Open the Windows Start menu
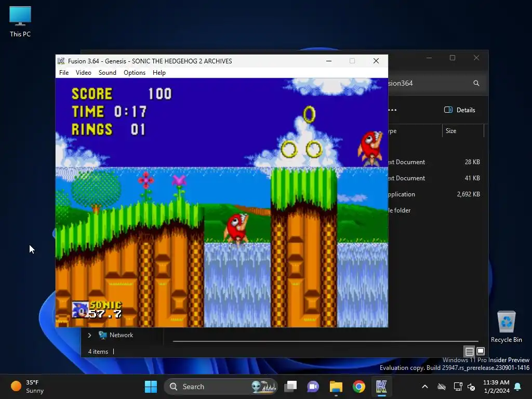This screenshot has height=399, width=532. [151, 387]
